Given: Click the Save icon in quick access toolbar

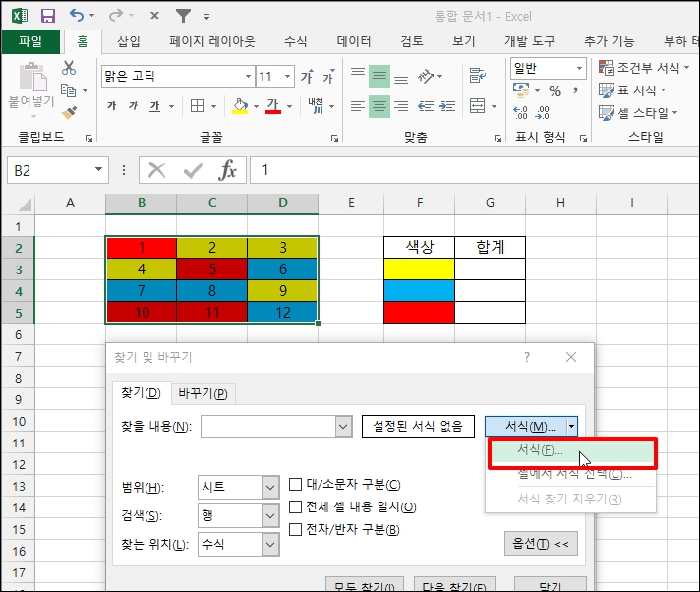Looking at the screenshot, I should point(48,16).
